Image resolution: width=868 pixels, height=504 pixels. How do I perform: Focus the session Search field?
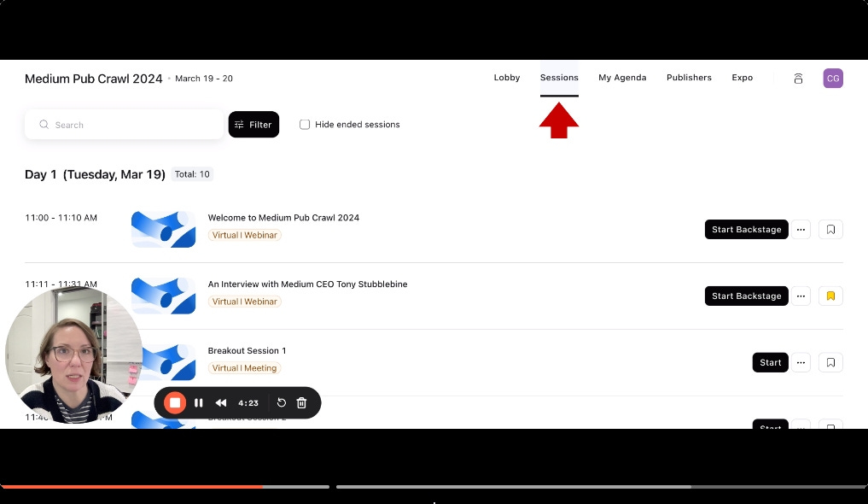click(x=124, y=125)
